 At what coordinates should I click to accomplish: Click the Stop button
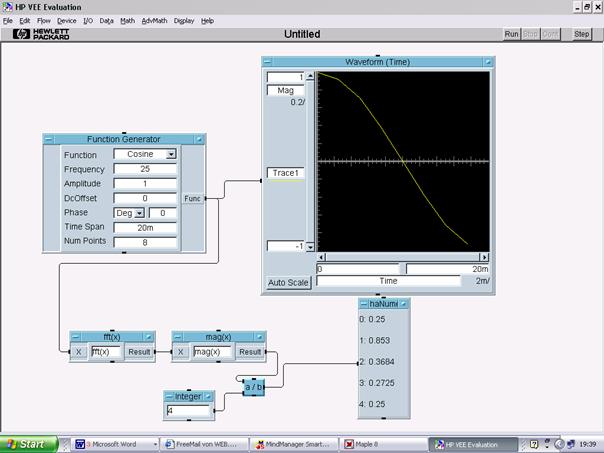click(x=530, y=34)
